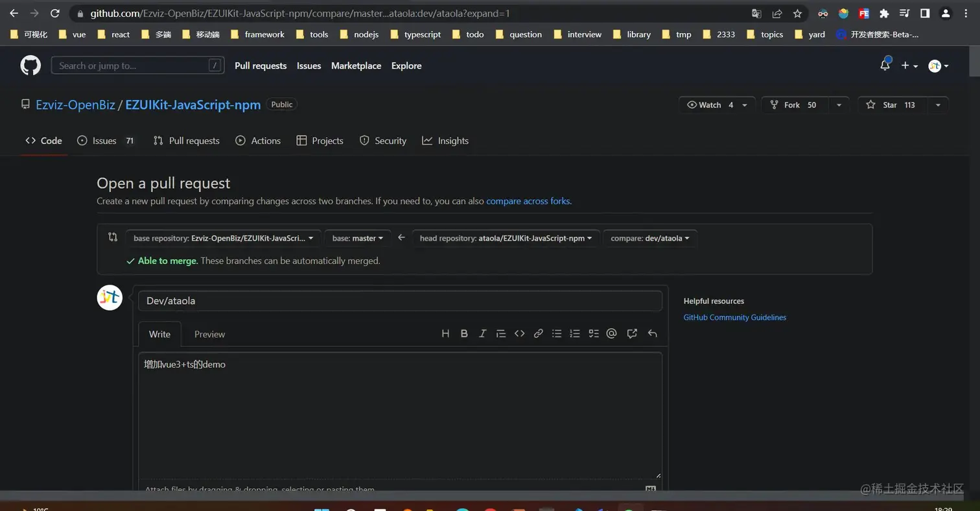Insert a numbered list
The image size is (980, 511).
(574, 333)
